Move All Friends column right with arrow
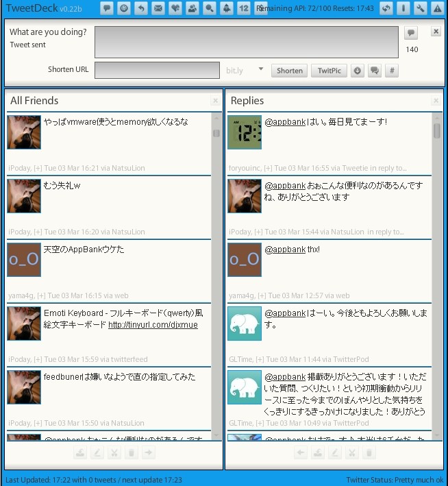Viewport: 448px width, 486px height. [x=149, y=452]
